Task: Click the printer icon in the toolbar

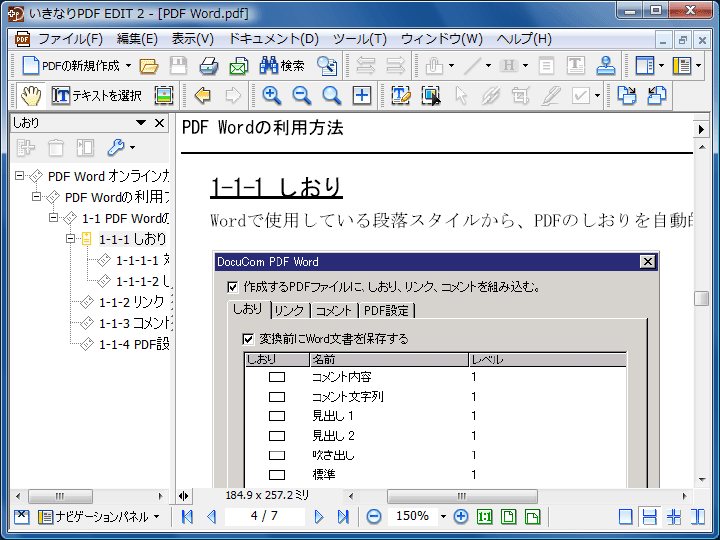Action: (x=208, y=66)
